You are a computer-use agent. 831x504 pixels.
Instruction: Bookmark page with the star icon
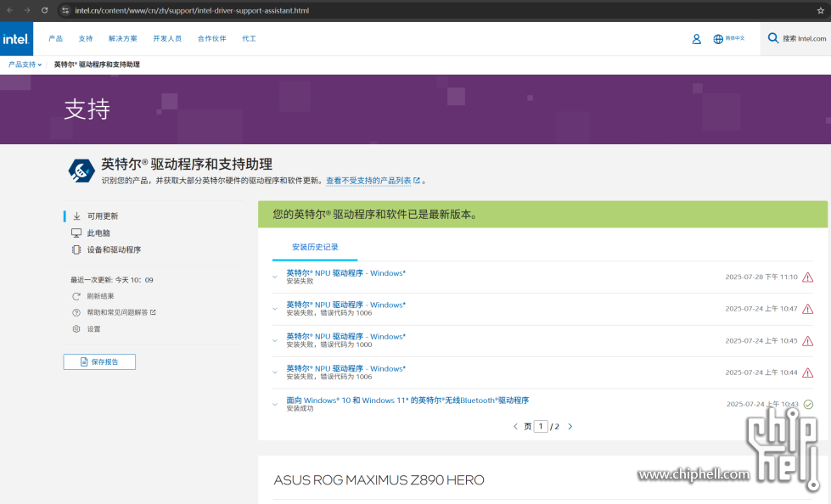tap(821, 10)
